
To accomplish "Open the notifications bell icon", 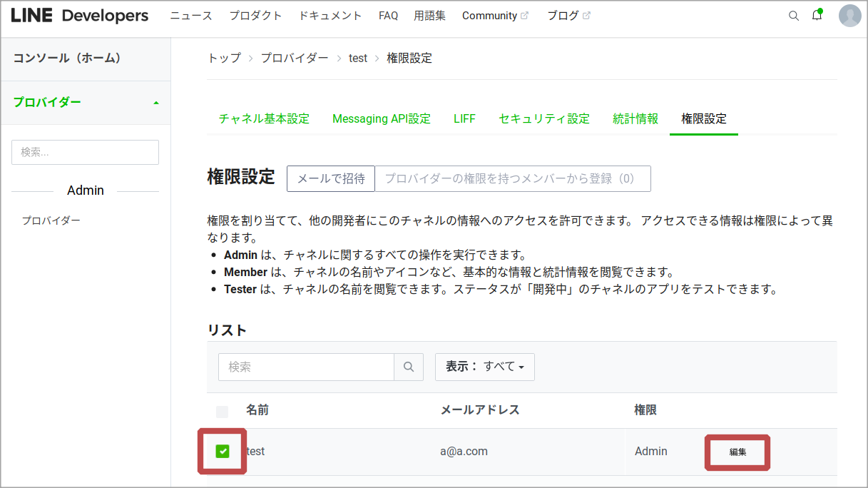I will (817, 16).
